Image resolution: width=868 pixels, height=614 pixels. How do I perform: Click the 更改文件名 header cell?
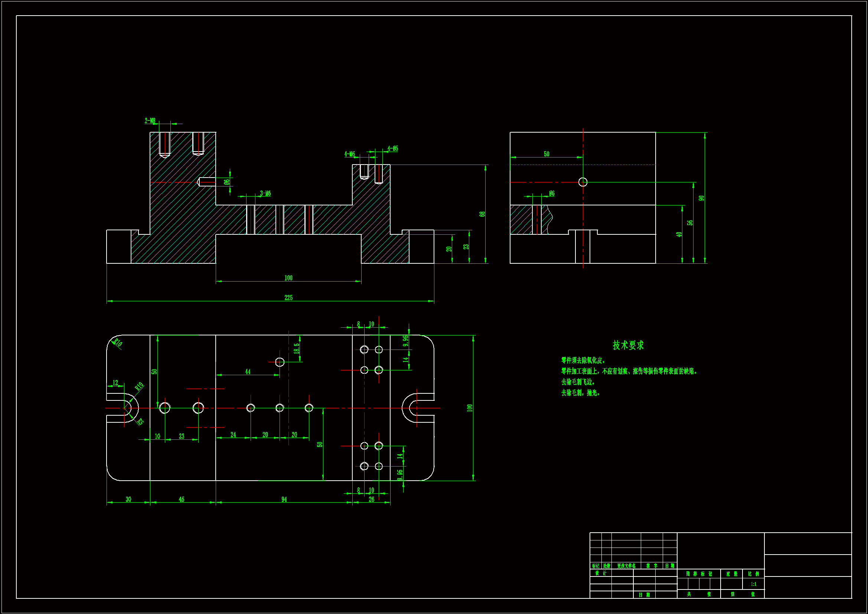[626, 566]
